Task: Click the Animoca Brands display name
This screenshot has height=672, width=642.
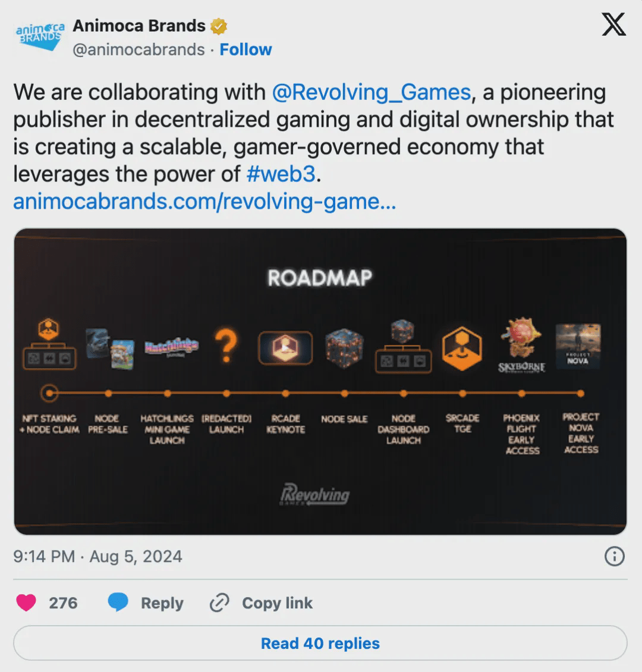Action: pos(139,26)
